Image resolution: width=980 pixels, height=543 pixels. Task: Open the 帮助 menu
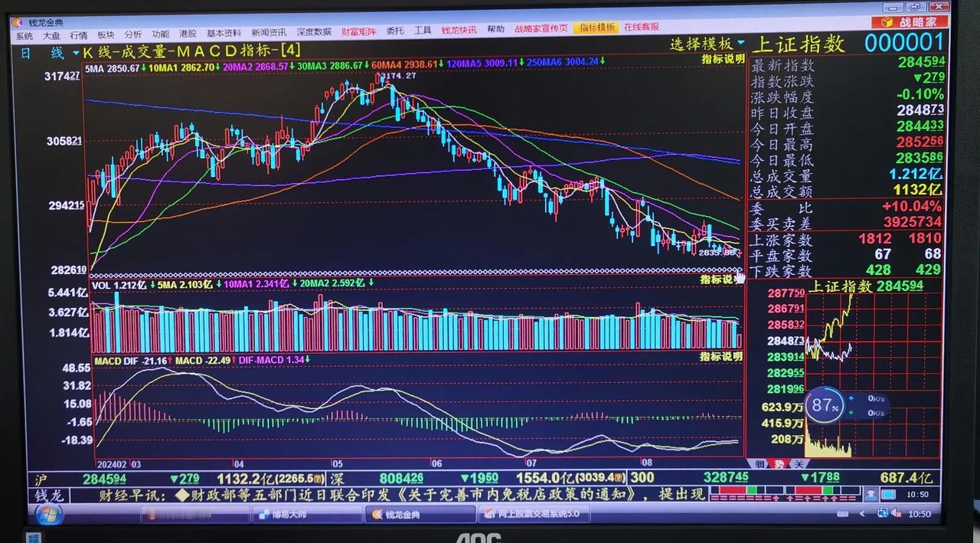[495, 29]
